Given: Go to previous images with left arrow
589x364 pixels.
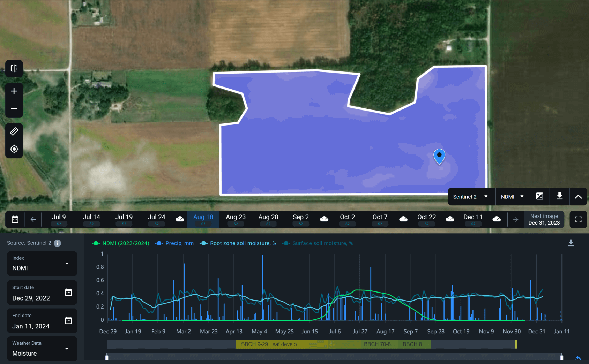Looking at the screenshot, I should (33, 219).
